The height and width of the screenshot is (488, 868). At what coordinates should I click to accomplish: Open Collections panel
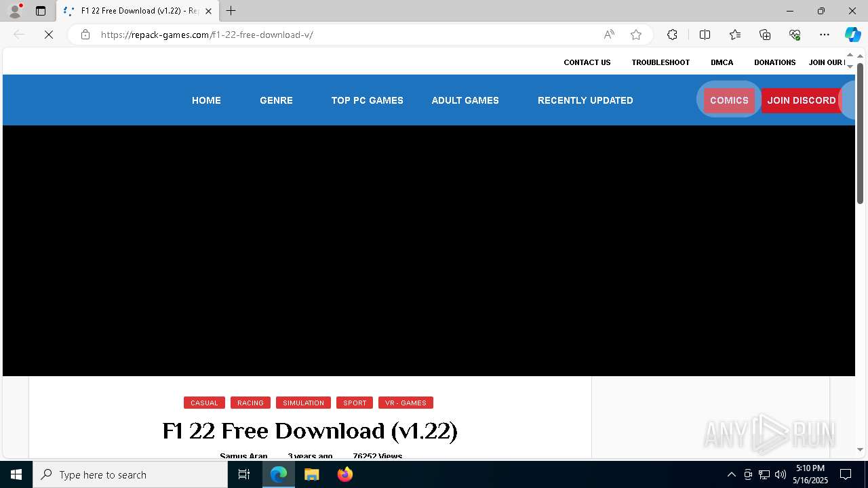tap(765, 35)
